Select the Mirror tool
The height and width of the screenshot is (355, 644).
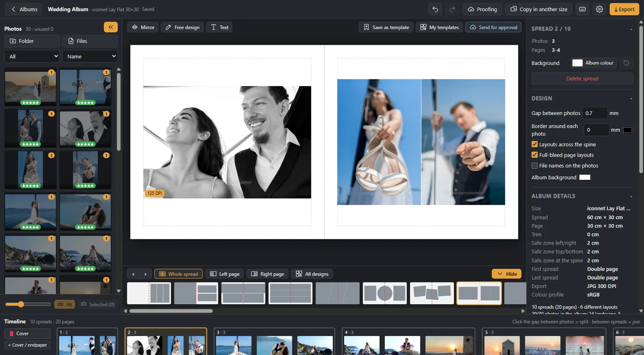(x=143, y=27)
